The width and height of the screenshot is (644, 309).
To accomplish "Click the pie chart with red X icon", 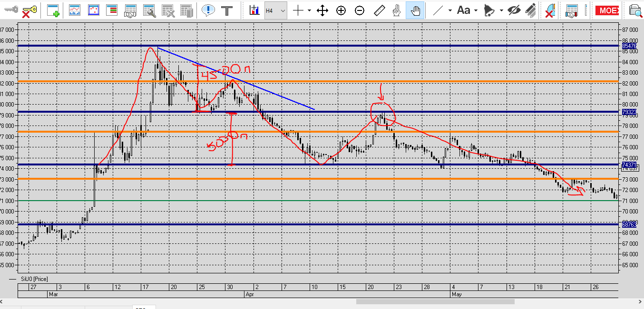I will point(550,10).
